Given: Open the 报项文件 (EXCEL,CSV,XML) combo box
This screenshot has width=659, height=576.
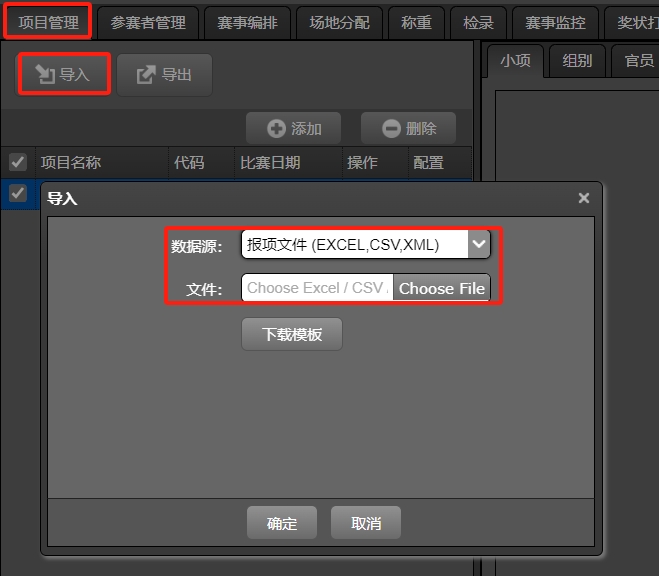Looking at the screenshot, I should pyautogui.click(x=366, y=244).
